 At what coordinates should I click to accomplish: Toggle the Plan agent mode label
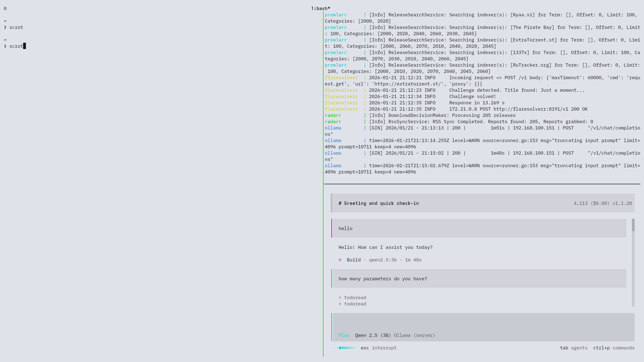tap(344, 335)
